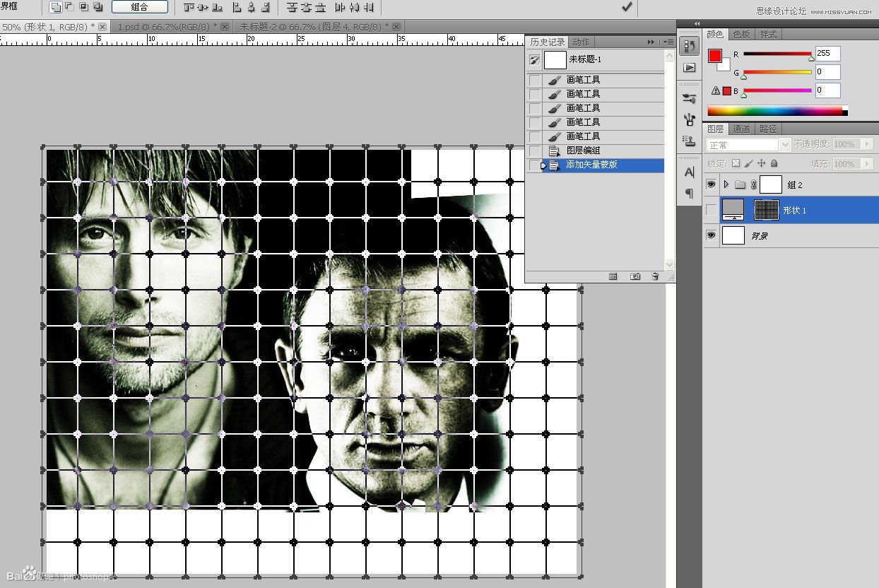
Task: Click the R value input field
Action: click(827, 53)
